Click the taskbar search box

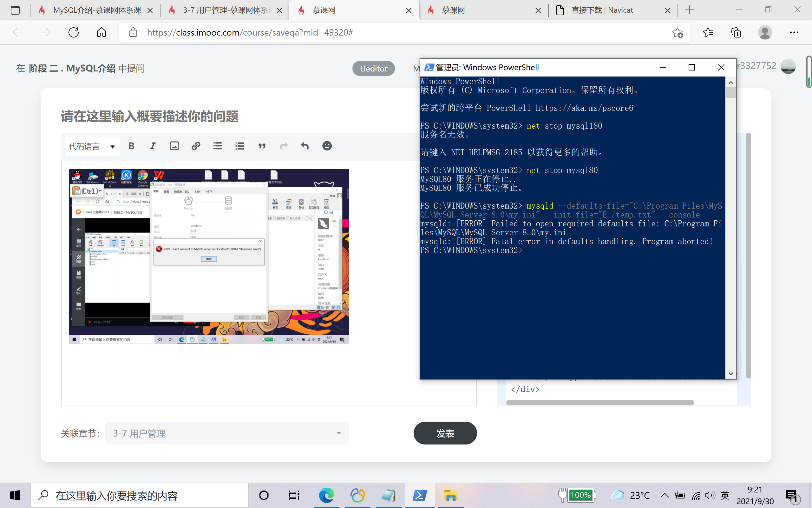(x=140, y=495)
